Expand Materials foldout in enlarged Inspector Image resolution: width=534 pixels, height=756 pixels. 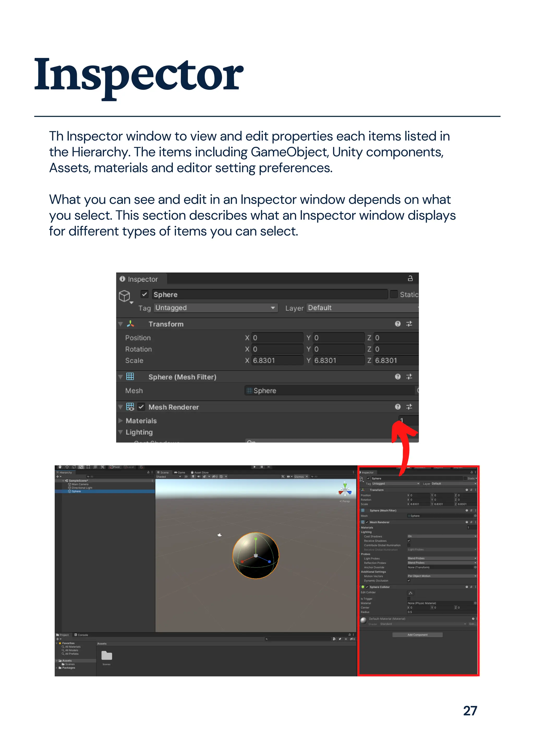120,421
